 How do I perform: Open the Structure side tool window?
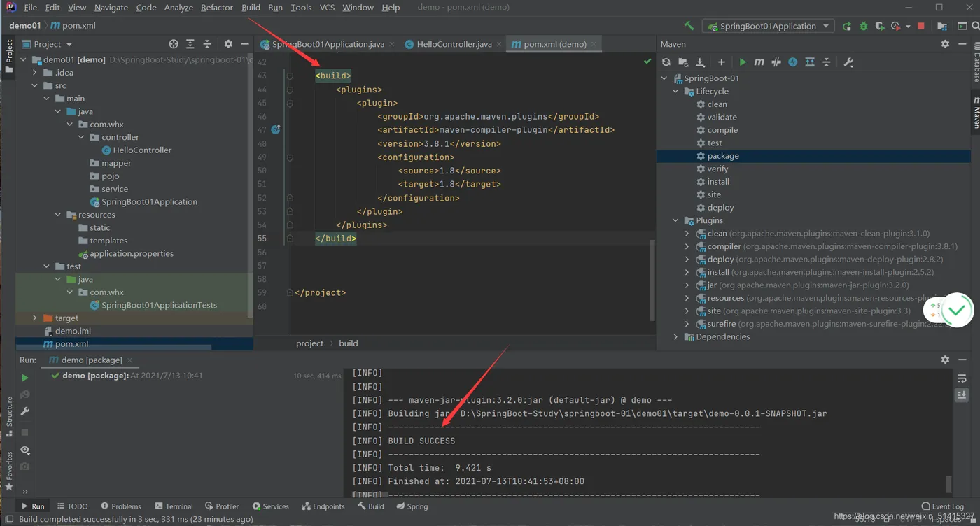[9, 415]
